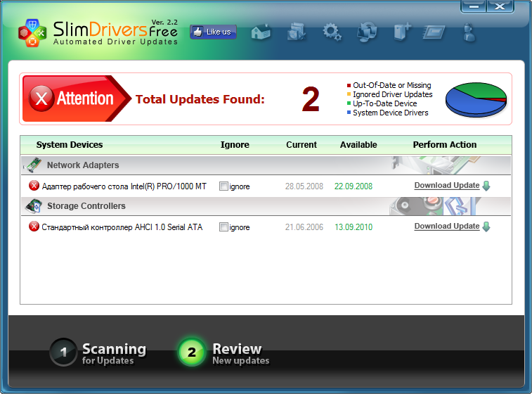Click Download Update for Intel PRO/1000 MT

click(x=447, y=186)
